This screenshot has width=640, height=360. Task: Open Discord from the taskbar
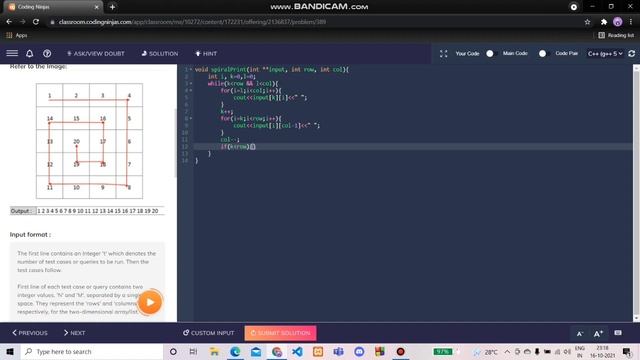point(359,351)
